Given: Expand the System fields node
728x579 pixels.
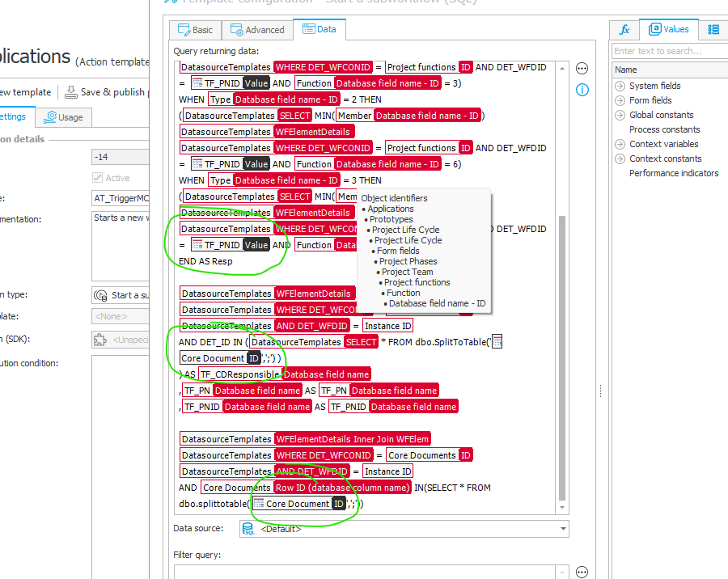Looking at the screenshot, I should click(x=620, y=86).
